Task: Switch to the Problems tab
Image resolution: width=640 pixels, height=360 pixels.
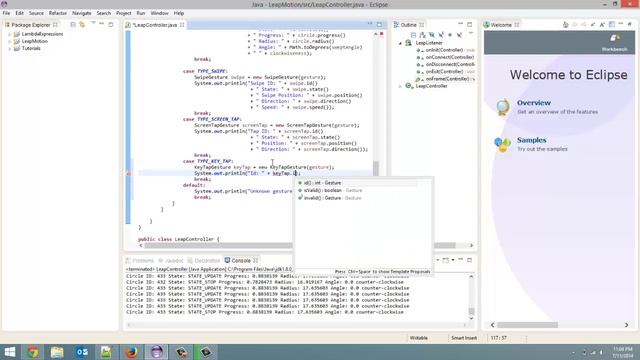Action: point(140,260)
